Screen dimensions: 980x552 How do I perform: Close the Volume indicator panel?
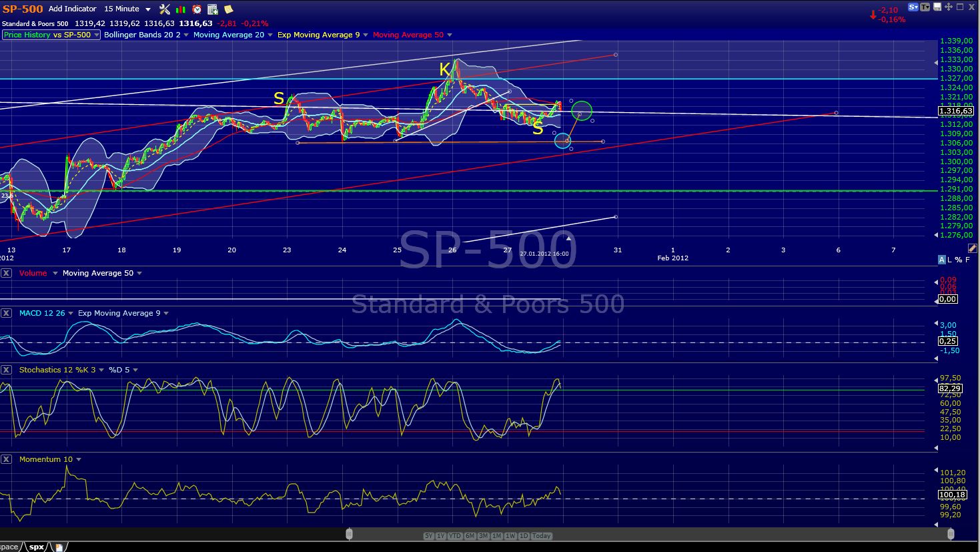pos(6,273)
